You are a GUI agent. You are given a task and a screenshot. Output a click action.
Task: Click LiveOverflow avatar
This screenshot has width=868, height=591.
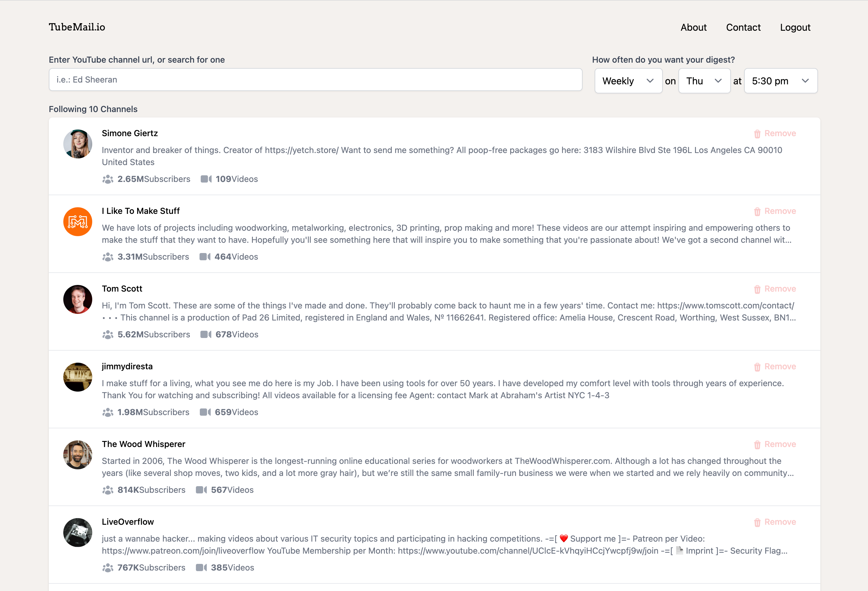(78, 532)
